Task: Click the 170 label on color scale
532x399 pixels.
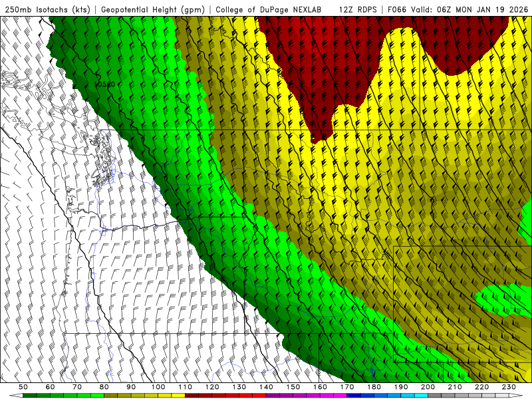Action: [347, 387]
